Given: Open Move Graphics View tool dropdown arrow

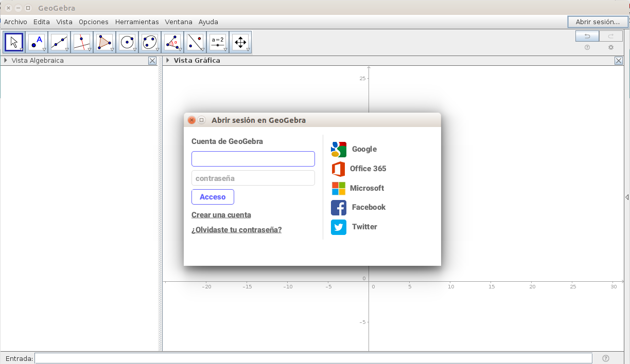Looking at the screenshot, I should pyautogui.click(x=248, y=49).
